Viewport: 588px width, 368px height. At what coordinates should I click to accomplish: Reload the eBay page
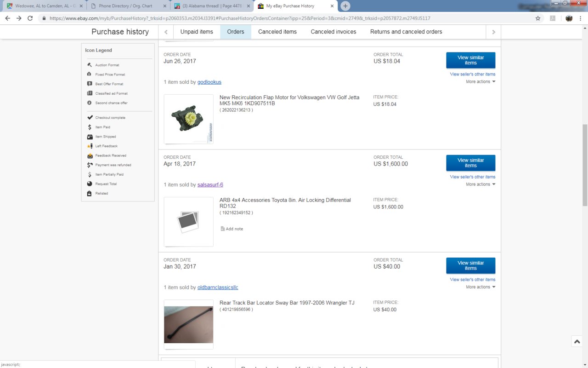[x=30, y=18]
